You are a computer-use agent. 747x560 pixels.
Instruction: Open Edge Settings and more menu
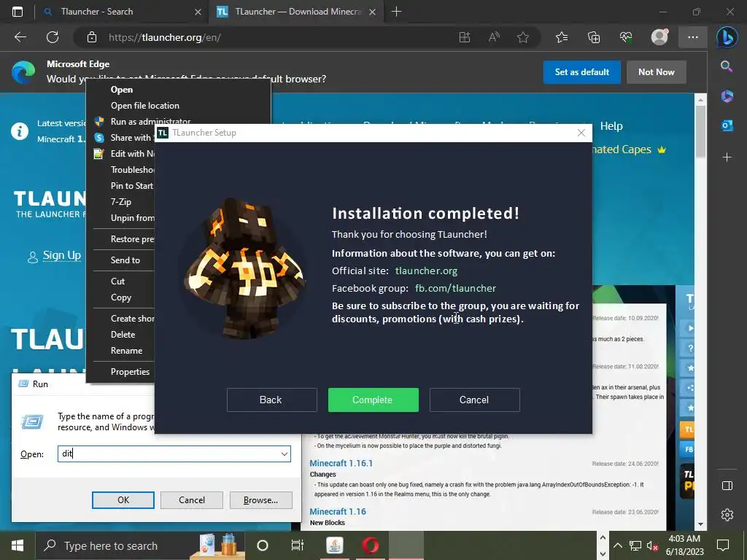coord(693,37)
